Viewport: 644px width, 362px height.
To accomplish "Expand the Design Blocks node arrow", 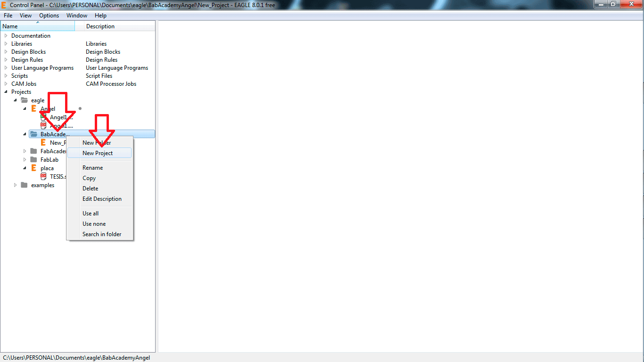I will click(x=6, y=52).
